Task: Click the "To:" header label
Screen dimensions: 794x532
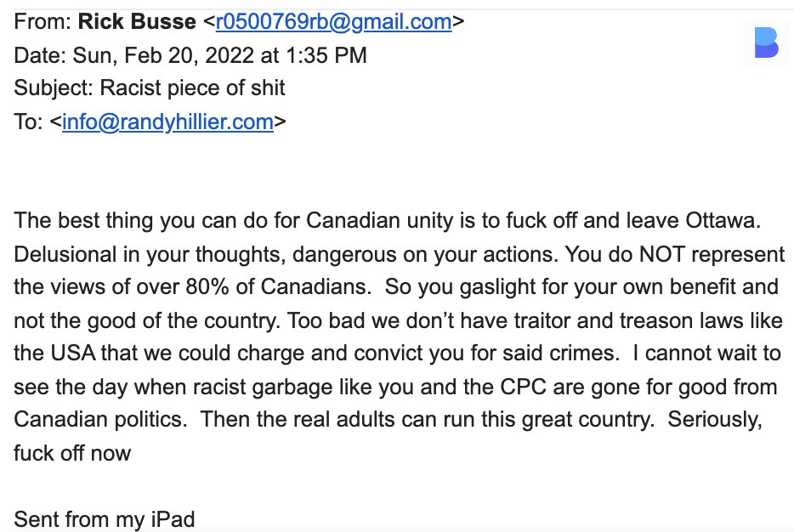Action: coord(28,122)
